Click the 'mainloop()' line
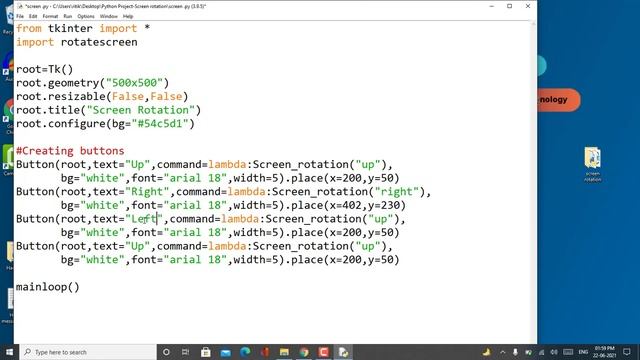Screen dimensions: 640x360 [x=48, y=287]
